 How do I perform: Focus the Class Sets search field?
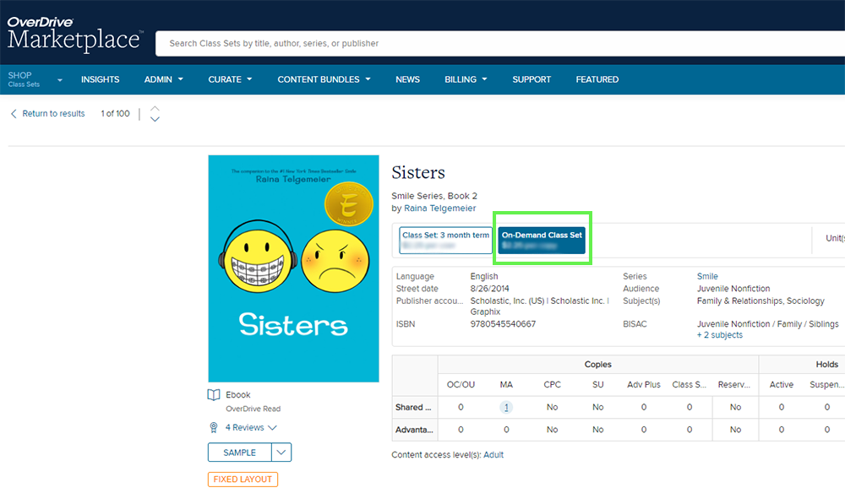click(x=500, y=43)
